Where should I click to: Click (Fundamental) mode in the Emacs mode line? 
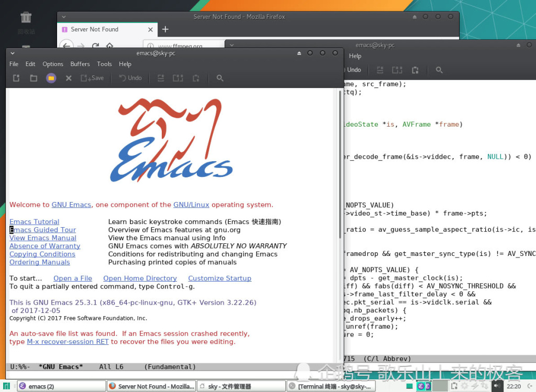[x=170, y=367]
